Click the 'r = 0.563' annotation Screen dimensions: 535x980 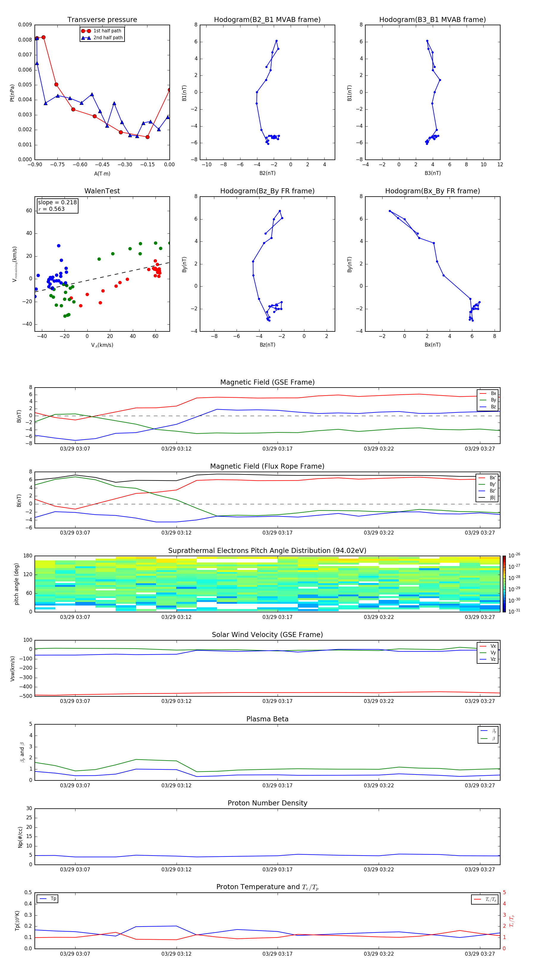51,209
